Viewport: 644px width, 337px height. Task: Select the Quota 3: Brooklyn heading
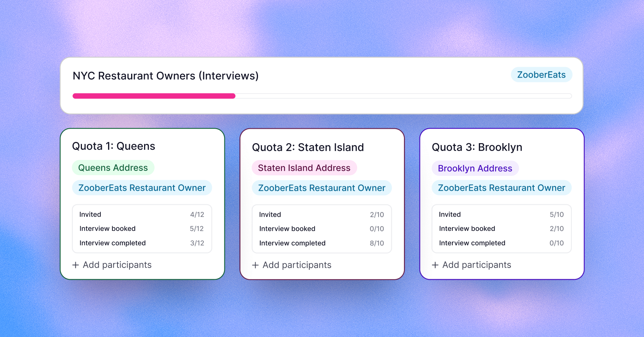click(x=477, y=147)
